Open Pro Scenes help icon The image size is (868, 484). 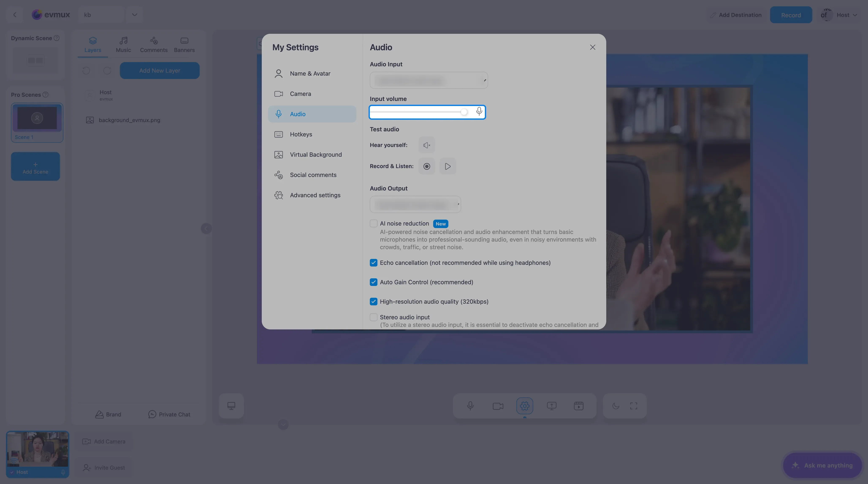coord(45,95)
